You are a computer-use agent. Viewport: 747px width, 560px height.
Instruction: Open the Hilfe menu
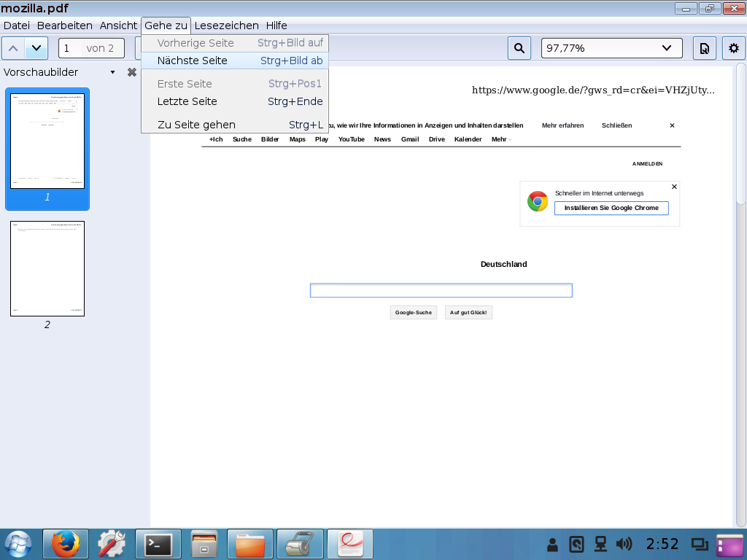tap(276, 26)
